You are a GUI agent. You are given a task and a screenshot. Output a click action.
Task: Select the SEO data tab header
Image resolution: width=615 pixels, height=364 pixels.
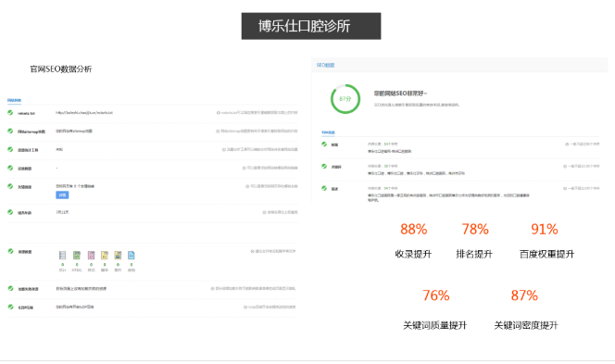click(x=325, y=65)
